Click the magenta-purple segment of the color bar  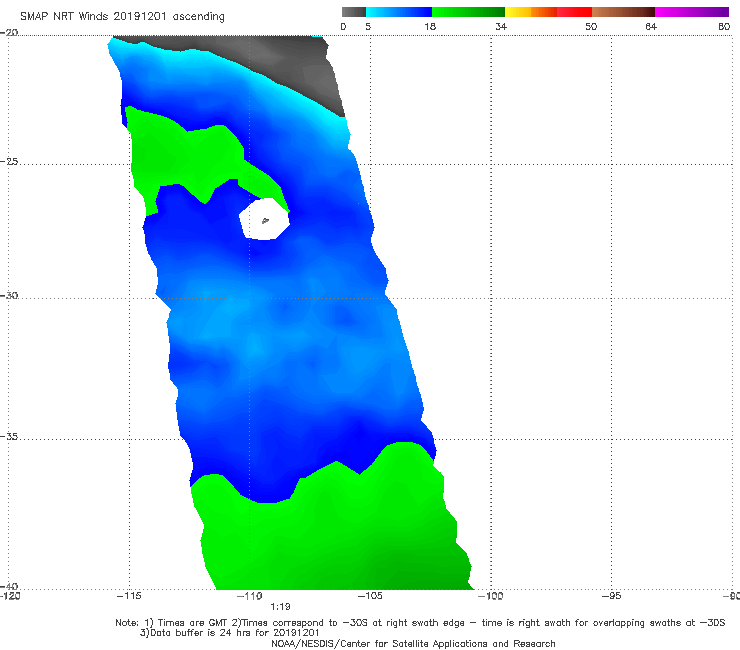692,12
